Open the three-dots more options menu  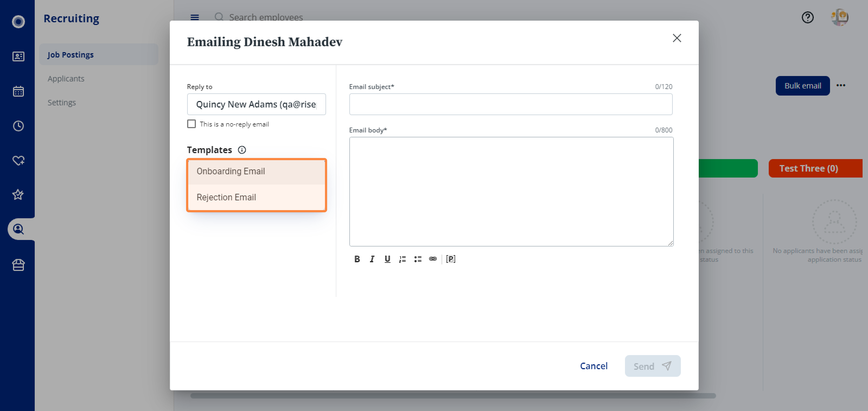coord(841,86)
